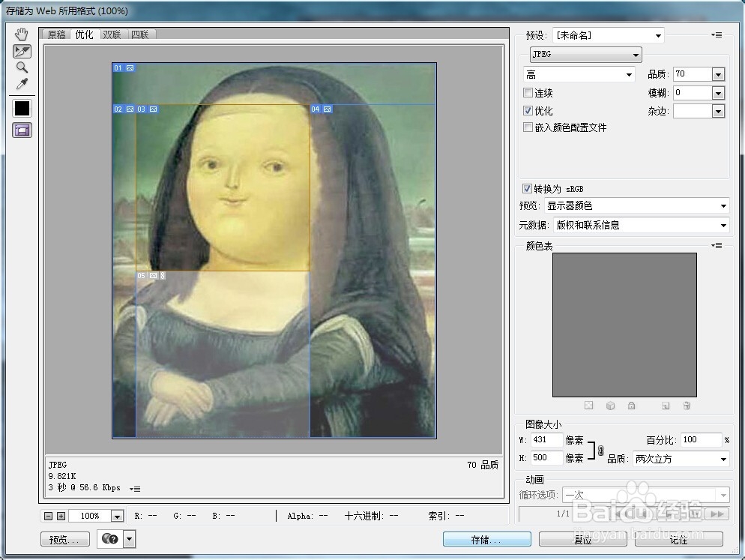Select slice 02 badge icon
The height and width of the screenshot is (560, 745).
tap(130, 109)
